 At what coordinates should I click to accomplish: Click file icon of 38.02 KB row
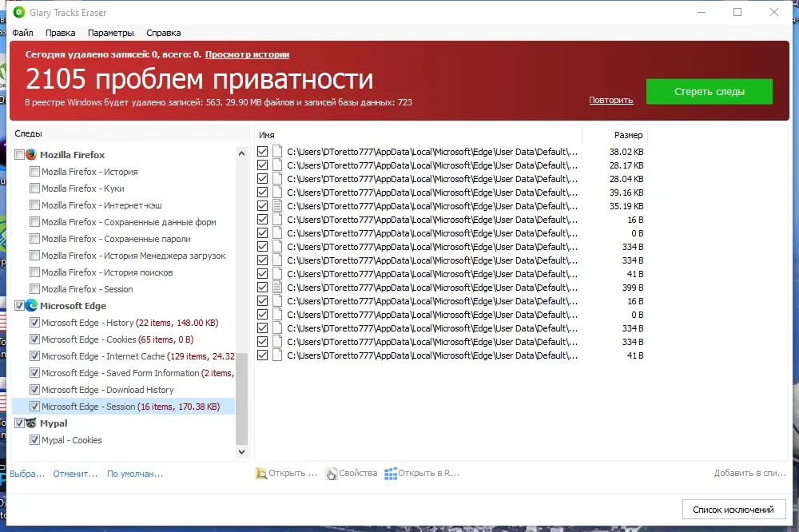click(277, 151)
